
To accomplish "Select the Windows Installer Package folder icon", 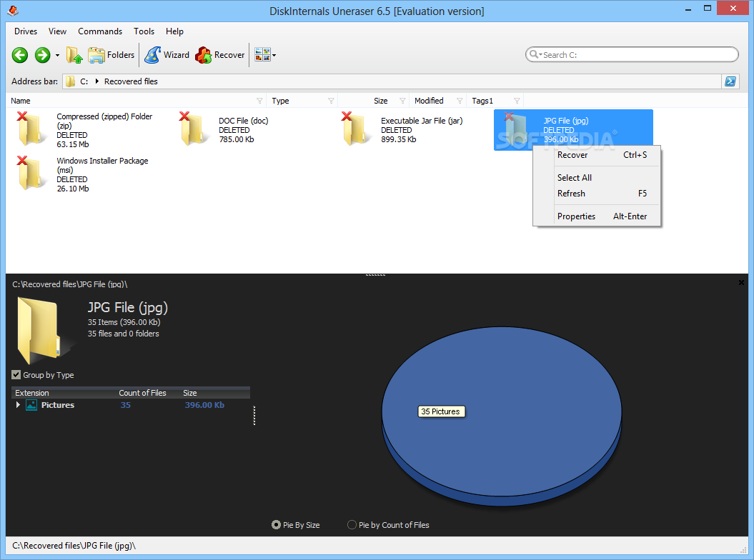I will coord(31,173).
